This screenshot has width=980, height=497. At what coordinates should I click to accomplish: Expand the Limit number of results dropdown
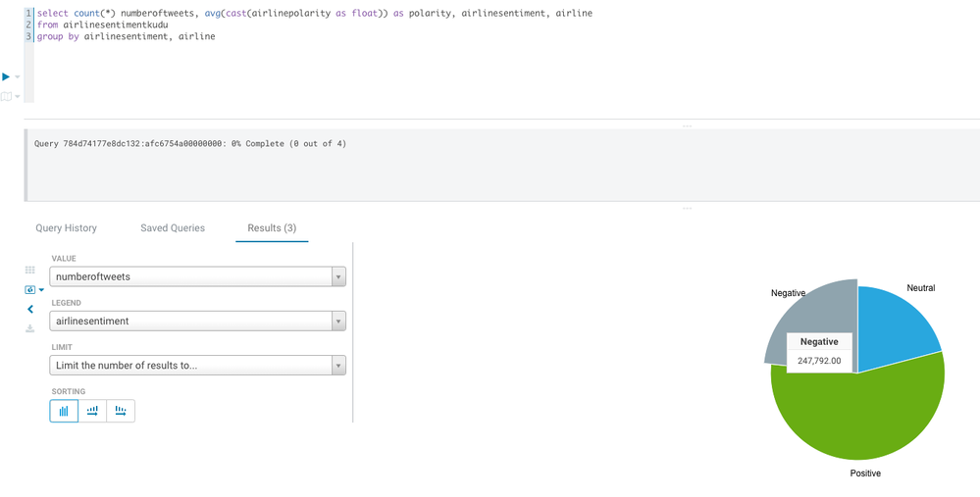(x=197, y=366)
